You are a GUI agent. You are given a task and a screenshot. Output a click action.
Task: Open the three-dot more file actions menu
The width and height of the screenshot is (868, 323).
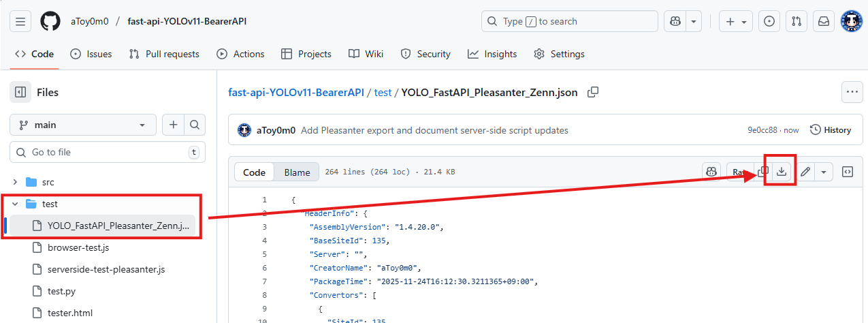point(852,91)
